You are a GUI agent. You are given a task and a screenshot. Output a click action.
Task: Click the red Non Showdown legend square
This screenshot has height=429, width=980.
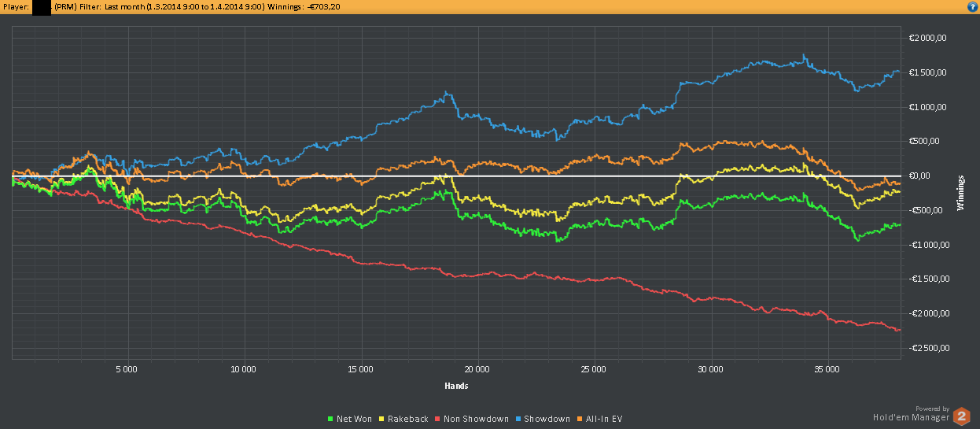click(x=437, y=419)
